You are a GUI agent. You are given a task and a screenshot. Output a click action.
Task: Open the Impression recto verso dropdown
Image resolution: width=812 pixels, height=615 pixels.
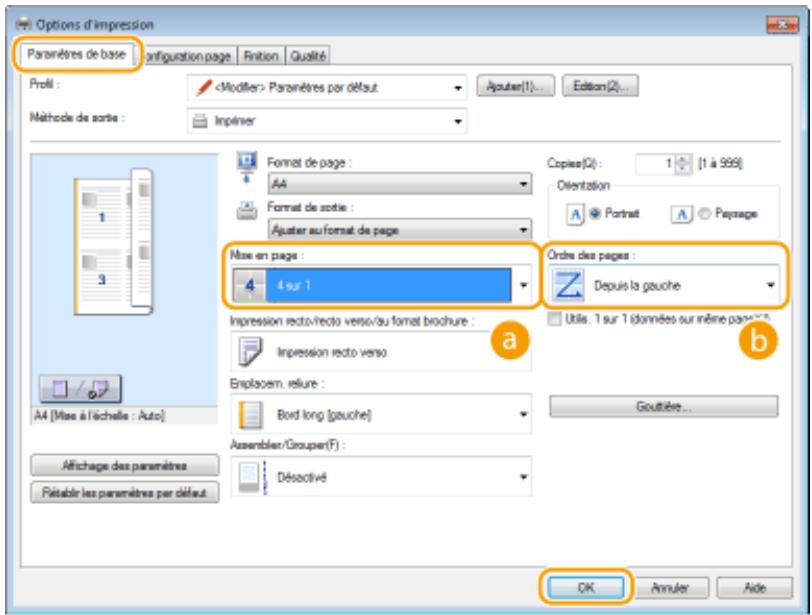(381, 352)
